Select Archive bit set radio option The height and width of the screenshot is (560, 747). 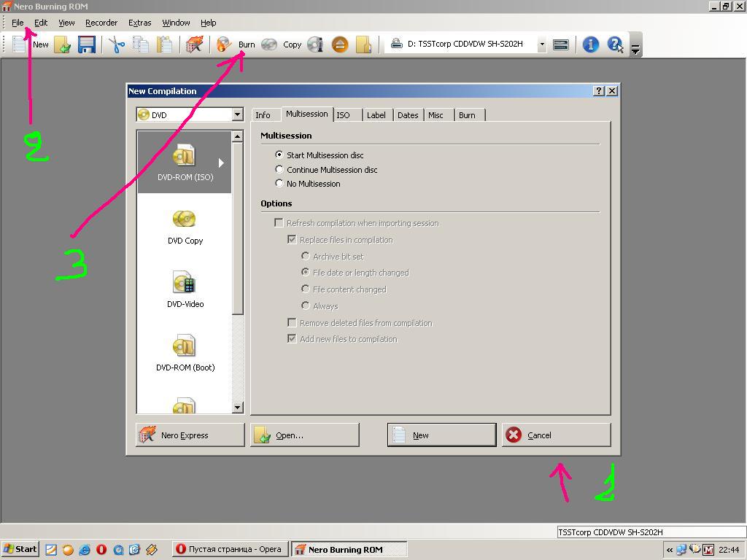point(333,256)
